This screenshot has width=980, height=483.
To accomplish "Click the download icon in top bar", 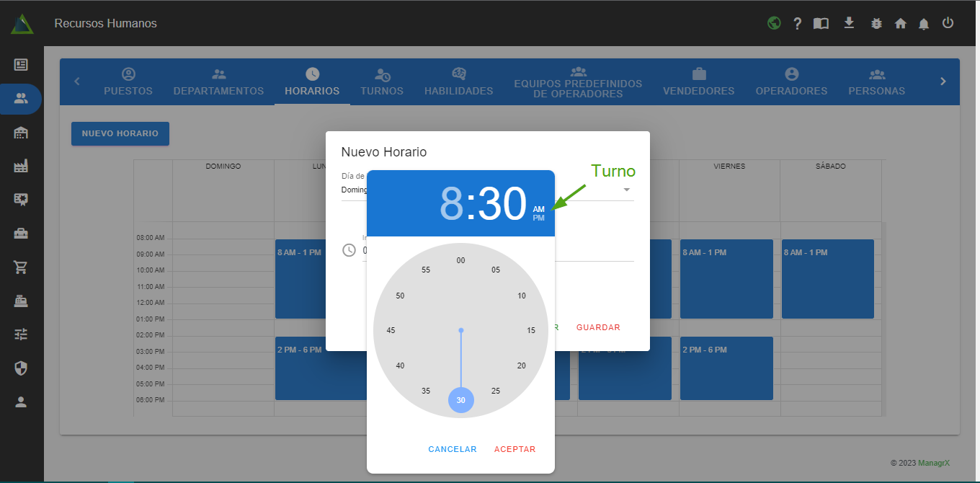I will 849,23.
